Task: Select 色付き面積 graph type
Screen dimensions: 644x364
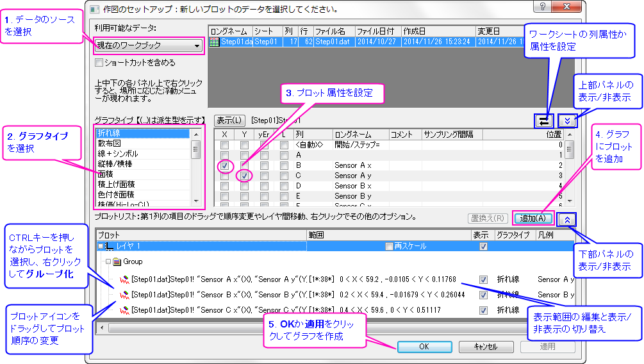Action: pos(143,195)
